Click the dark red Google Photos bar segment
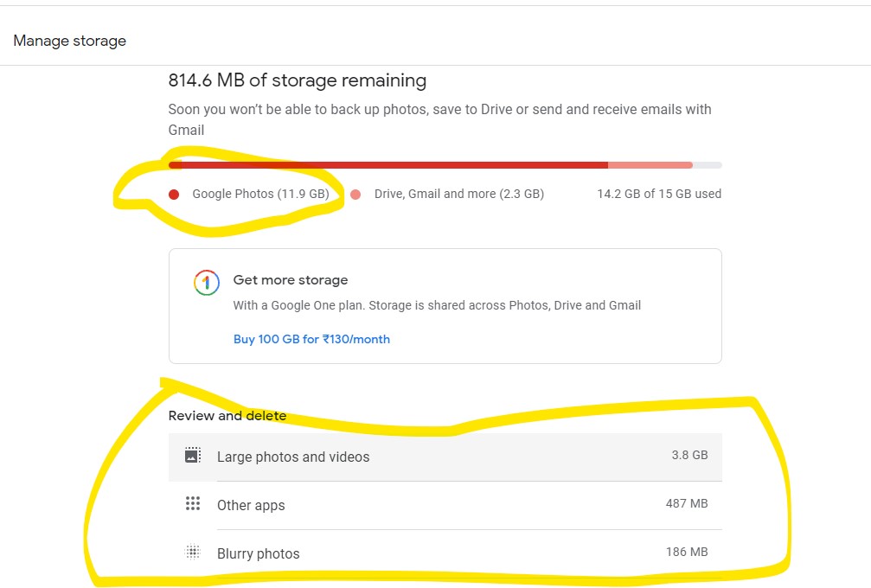Image resolution: width=871 pixels, height=588 pixels. pos(389,165)
